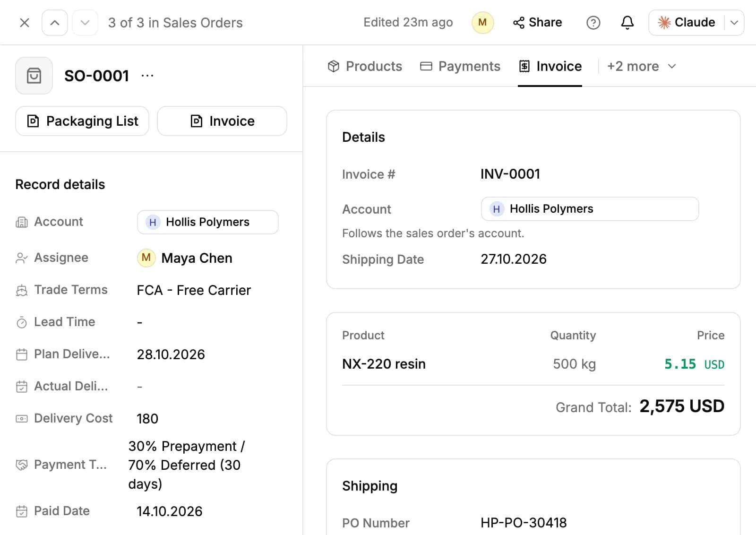
Task: Click the Products tab box icon
Action: [x=334, y=66]
